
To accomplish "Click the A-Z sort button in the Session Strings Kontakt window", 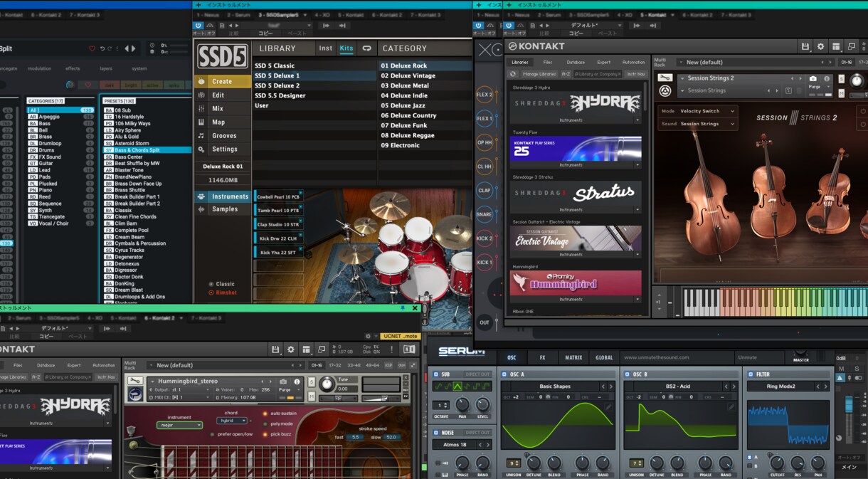I will pyautogui.click(x=566, y=73).
